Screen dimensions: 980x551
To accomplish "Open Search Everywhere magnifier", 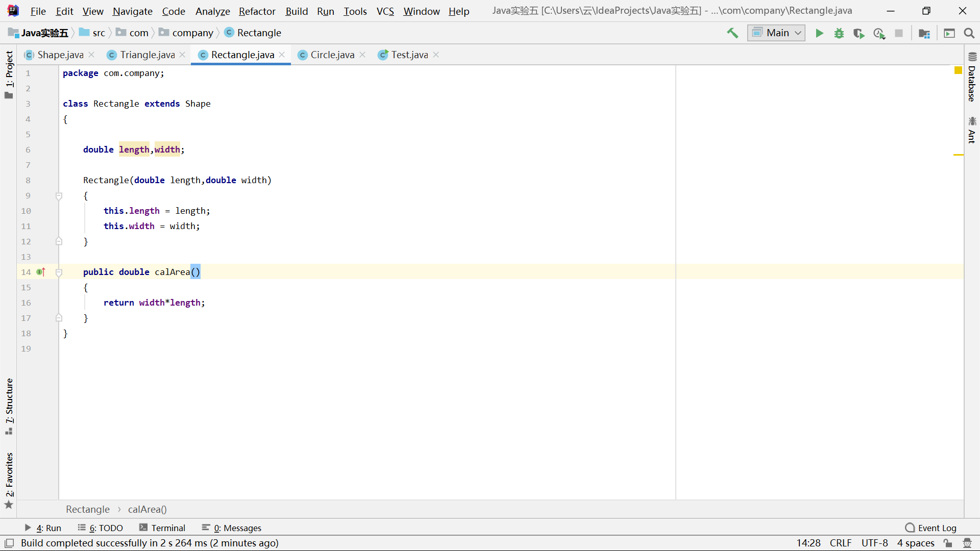I will coord(969,33).
